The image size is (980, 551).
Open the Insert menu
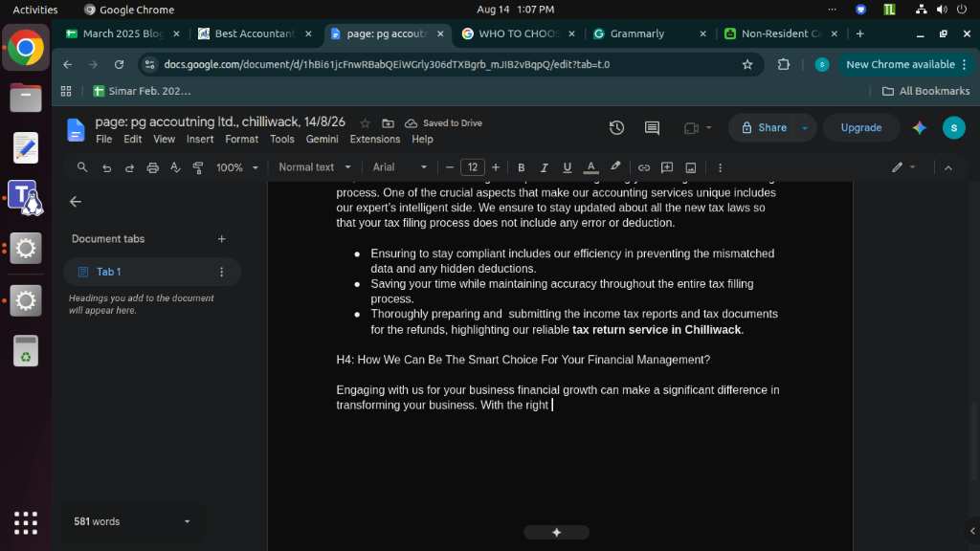(199, 140)
